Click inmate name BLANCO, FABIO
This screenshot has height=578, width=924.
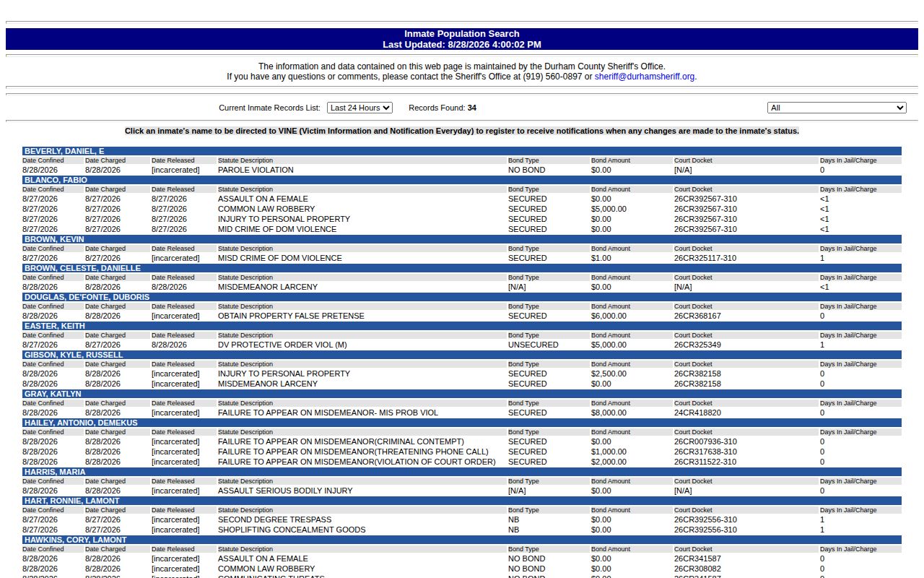(56, 180)
